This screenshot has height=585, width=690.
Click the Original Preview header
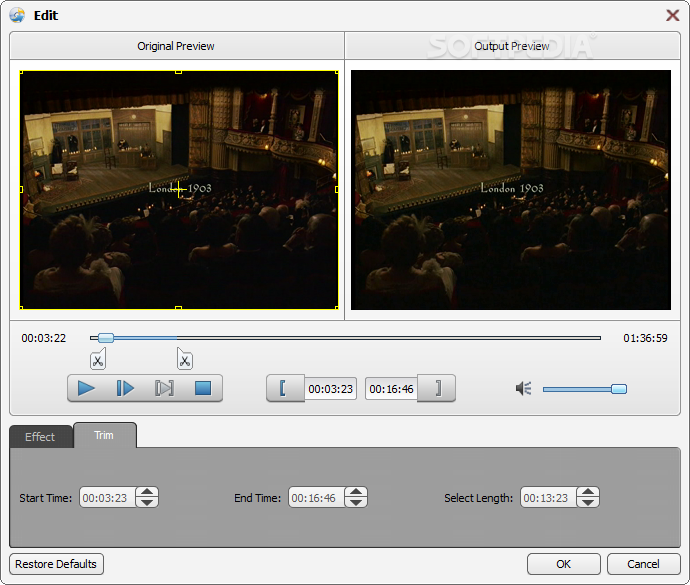[176, 46]
